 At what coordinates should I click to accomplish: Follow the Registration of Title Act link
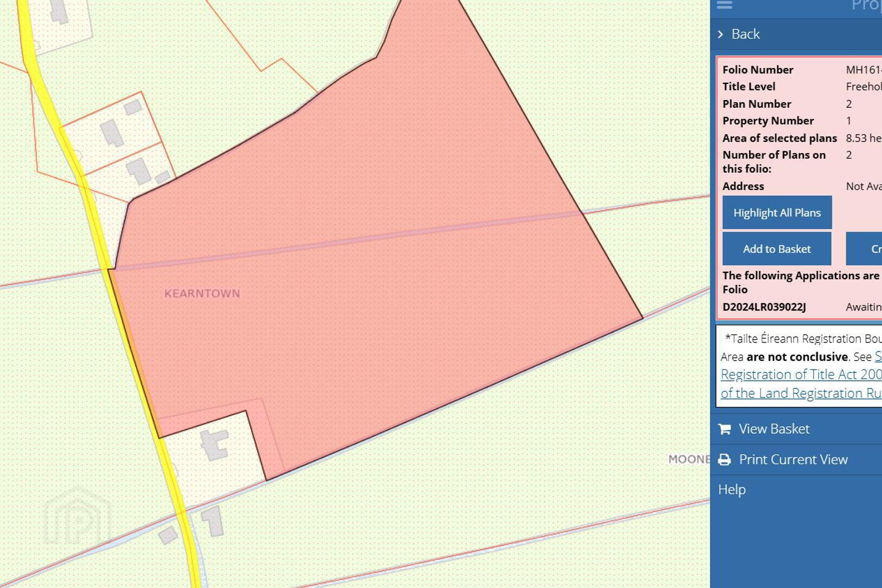point(801,374)
